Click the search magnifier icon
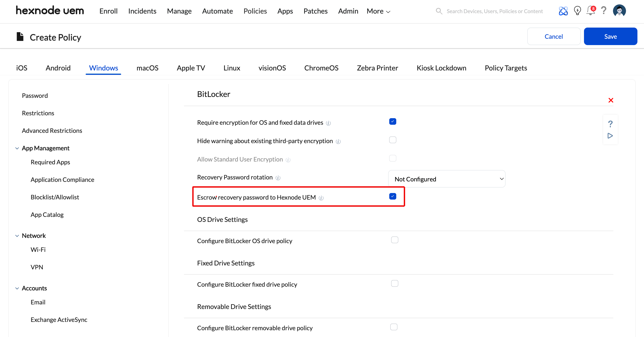This screenshot has width=644, height=337. (439, 11)
